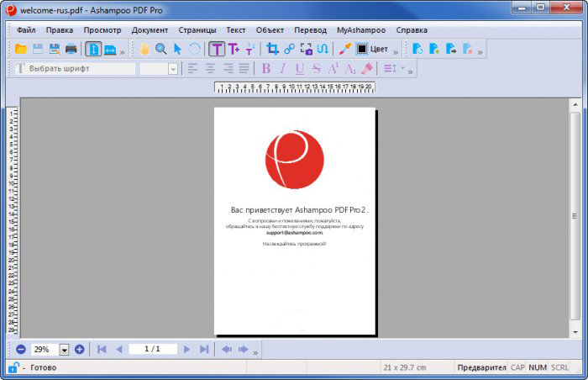Image resolution: width=588 pixels, height=380 pixels.
Task: Select the Hand pan tool
Action: (x=144, y=50)
